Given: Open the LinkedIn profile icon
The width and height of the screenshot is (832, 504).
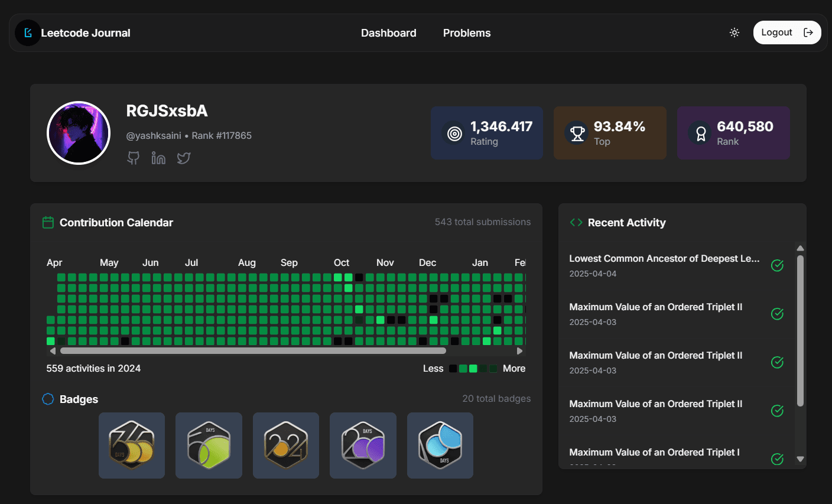Looking at the screenshot, I should (x=158, y=158).
